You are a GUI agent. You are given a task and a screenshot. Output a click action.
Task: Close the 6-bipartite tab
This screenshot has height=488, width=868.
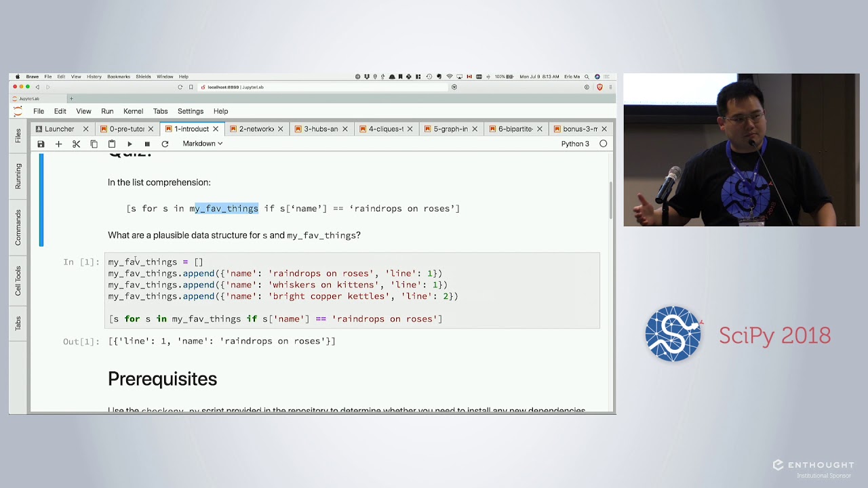click(539, 129)
